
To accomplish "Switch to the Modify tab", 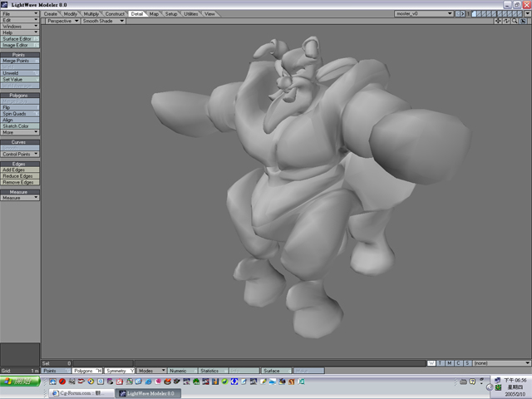I will click(x=70, y=14).
